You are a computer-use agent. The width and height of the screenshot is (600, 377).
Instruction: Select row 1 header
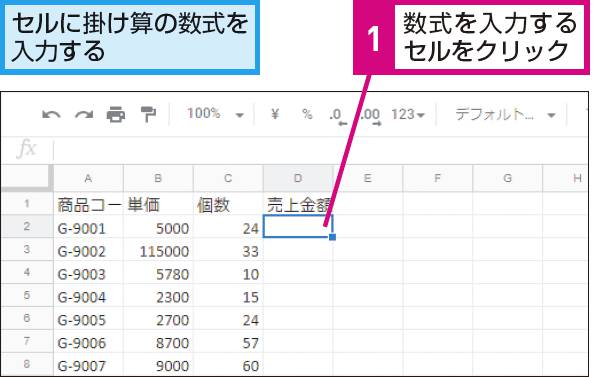[x=27, y=203]
